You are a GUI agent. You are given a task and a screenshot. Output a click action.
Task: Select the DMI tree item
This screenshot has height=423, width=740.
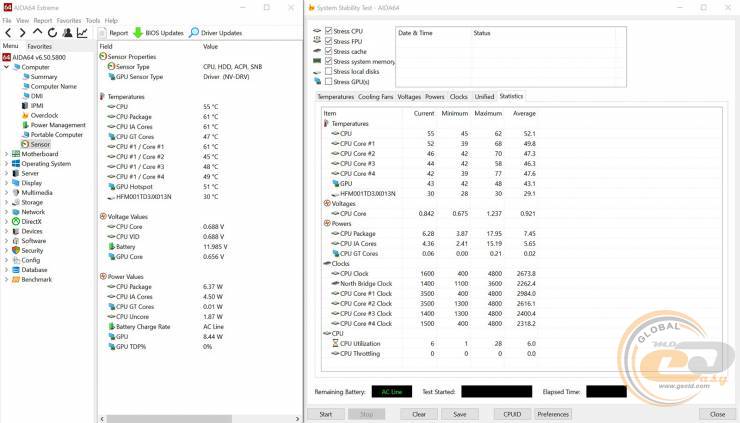[x=37, y=96]
